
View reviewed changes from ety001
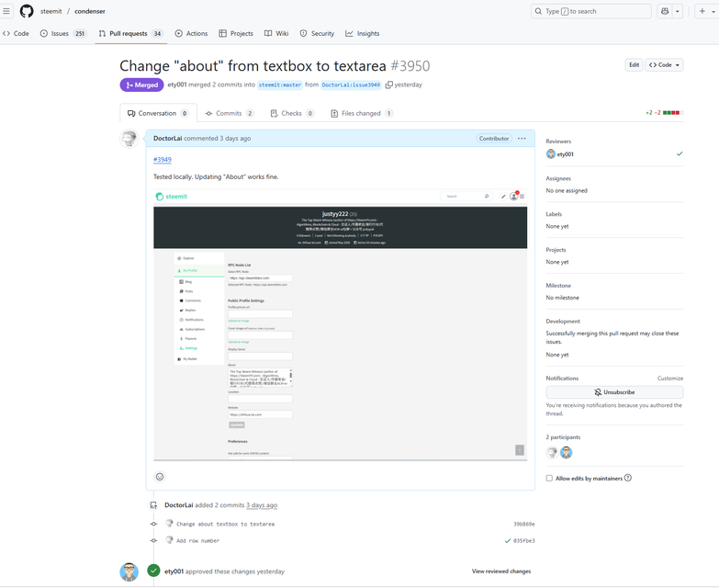click(x=501, y=571)
